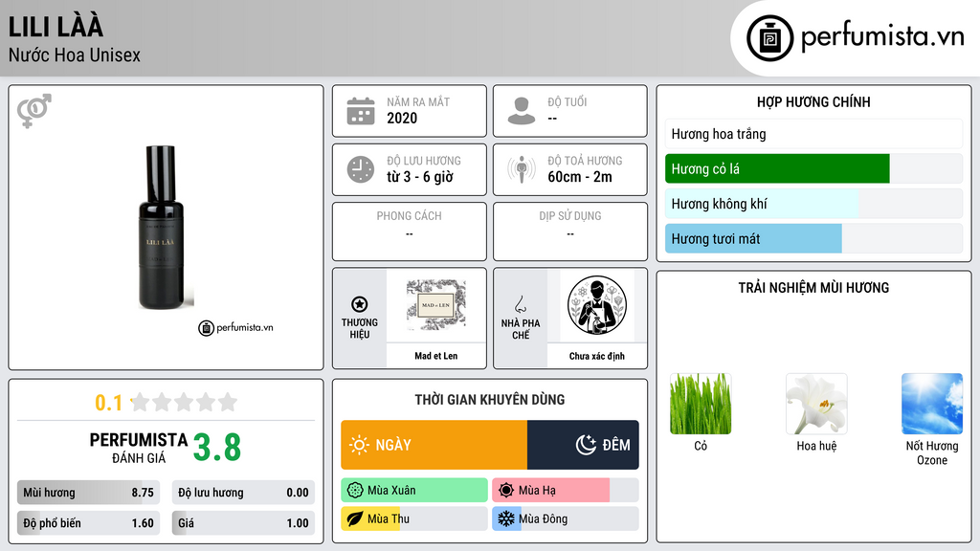Click the moon icon in the Đêm bar
The image size is (980, 551).
point(586,445)
